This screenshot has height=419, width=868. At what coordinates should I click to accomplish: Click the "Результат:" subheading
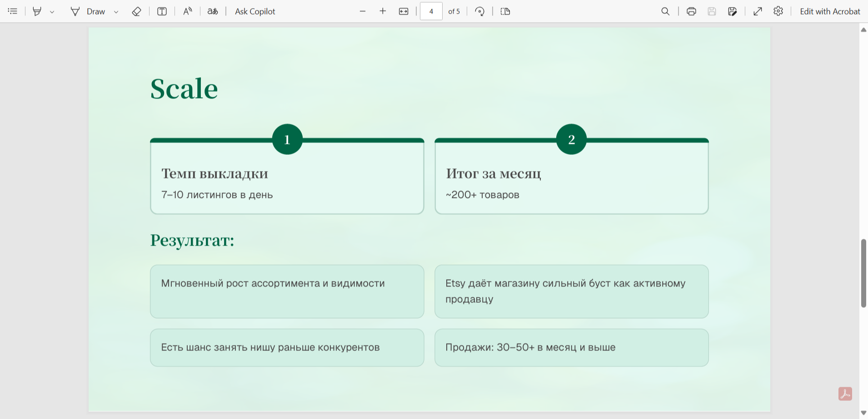tap(192, 240)
